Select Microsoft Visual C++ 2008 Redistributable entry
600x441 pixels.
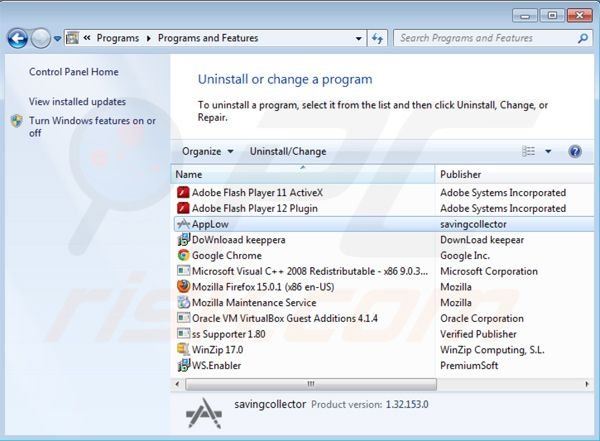310,271
